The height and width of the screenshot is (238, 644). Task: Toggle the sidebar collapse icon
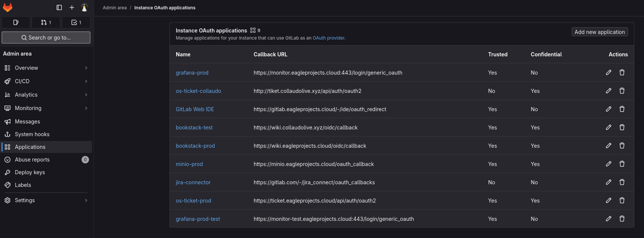pos(59,7)
